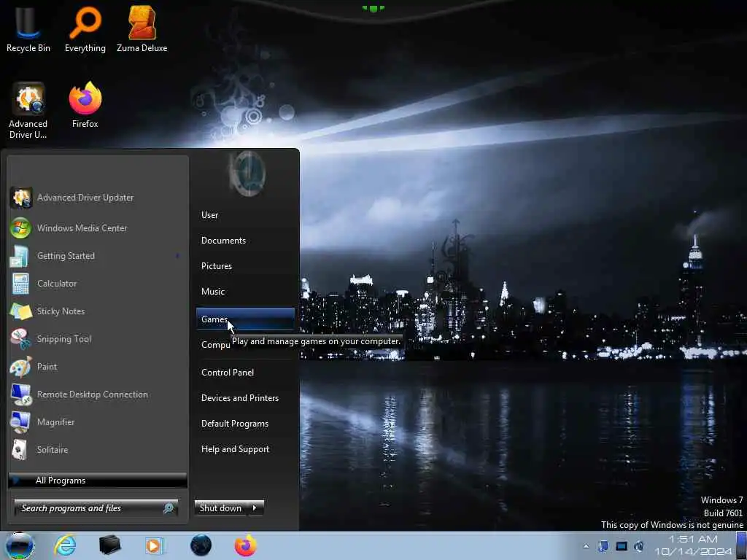Click the Advanced Driver Updater Start menu icon
The width and height of the screenshot is (747, 560).
21,198
